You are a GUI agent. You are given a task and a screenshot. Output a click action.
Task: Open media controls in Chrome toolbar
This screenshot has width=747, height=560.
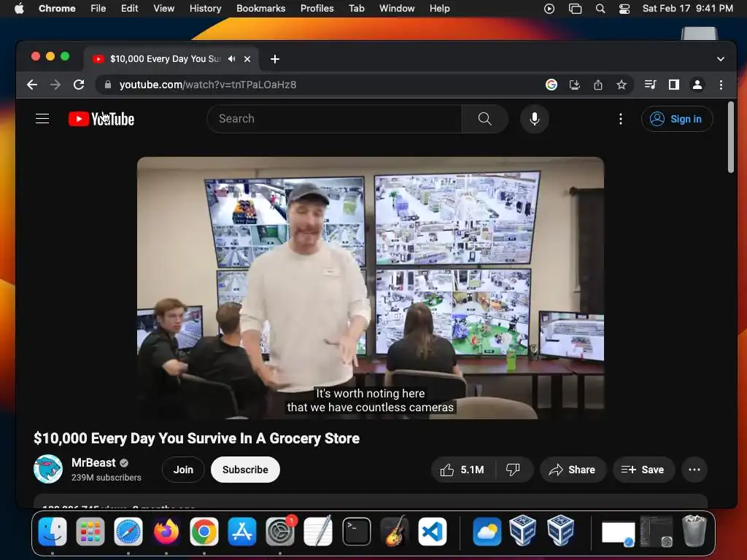click(650, 85)
